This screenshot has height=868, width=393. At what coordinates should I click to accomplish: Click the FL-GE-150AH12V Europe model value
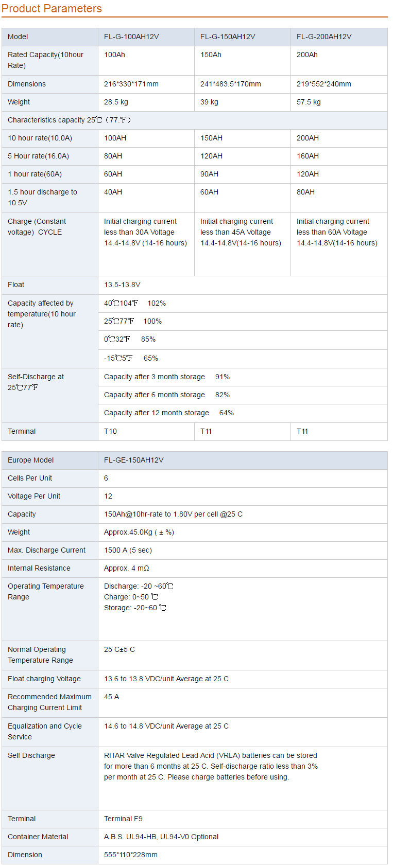(x=133, y=460)
